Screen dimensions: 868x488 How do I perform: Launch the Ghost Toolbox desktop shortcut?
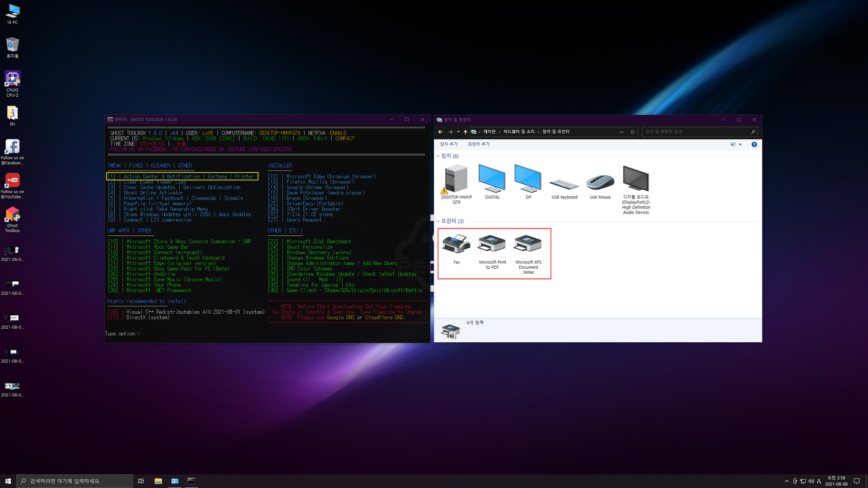pos(13,220)
